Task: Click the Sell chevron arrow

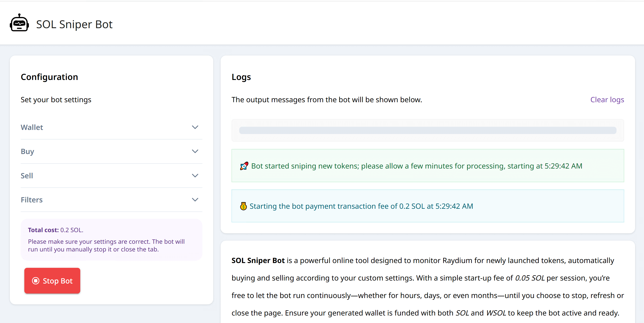Action: [195, 176]
